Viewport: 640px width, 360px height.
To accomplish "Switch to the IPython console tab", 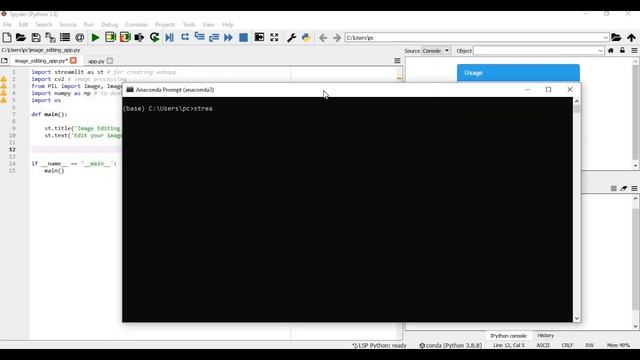I will click(508, 336).
